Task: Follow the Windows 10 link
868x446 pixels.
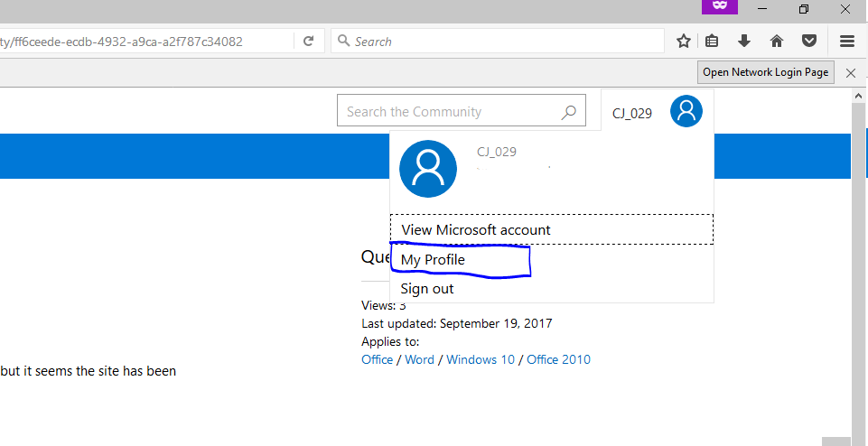Action: click(481, 359)
